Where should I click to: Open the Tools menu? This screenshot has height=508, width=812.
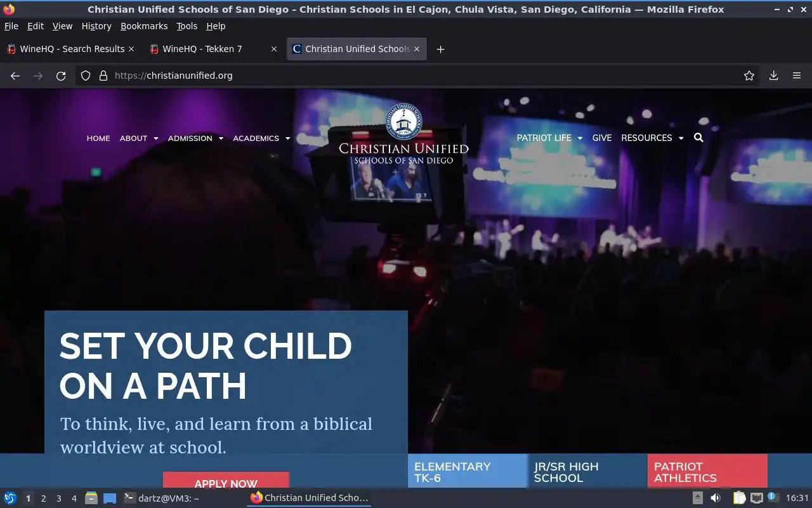point(187,26)
